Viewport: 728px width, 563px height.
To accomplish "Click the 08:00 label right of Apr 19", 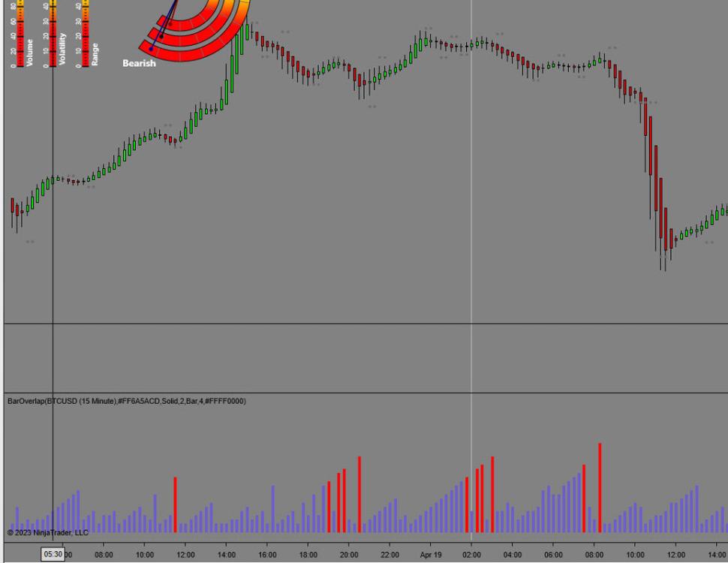I will (594, 555).
